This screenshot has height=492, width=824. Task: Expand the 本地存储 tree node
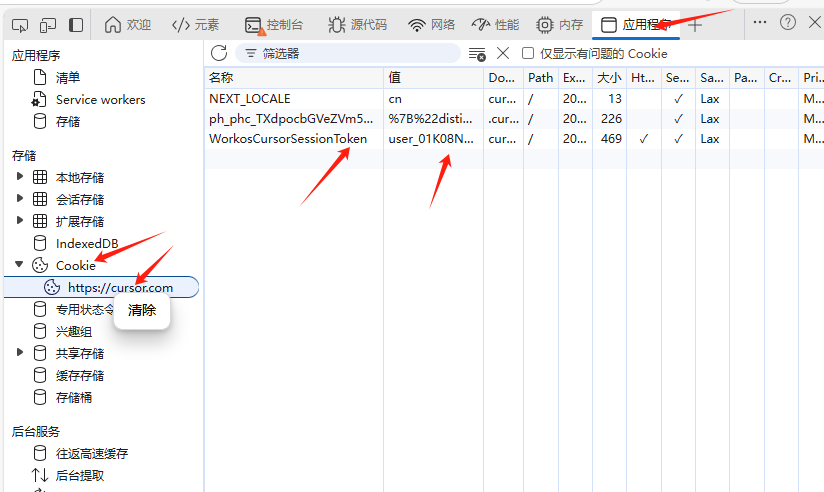tap(20, 177)
